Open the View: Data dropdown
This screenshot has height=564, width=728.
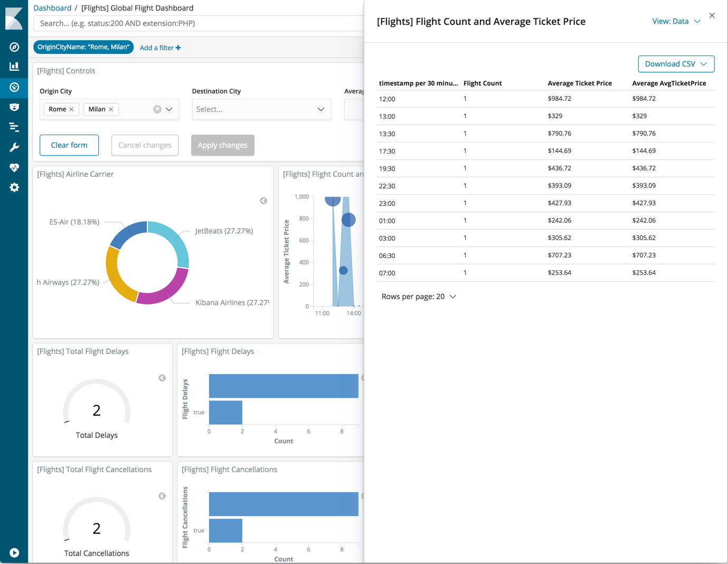point(676,21)
